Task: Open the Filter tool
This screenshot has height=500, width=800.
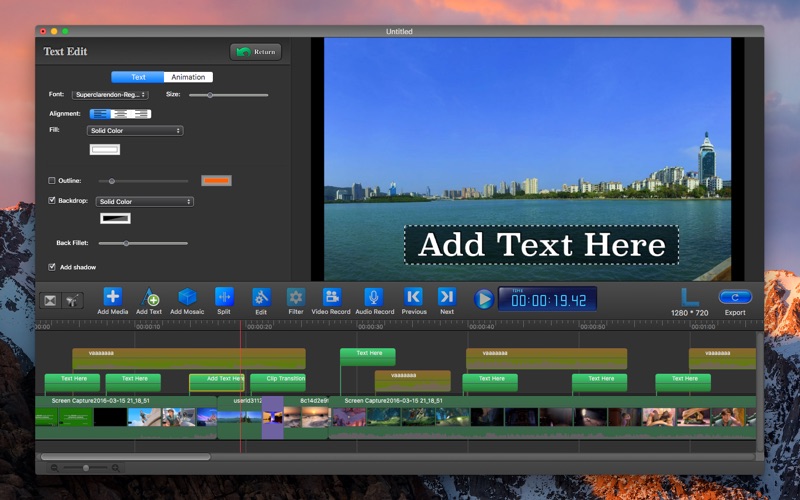Action: [x=296, y=297]
